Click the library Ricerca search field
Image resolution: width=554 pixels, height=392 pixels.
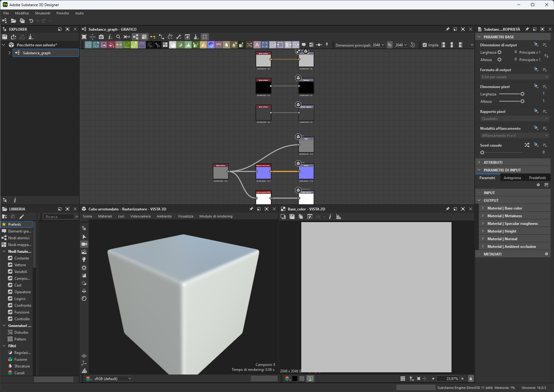(x=59, y=217)
